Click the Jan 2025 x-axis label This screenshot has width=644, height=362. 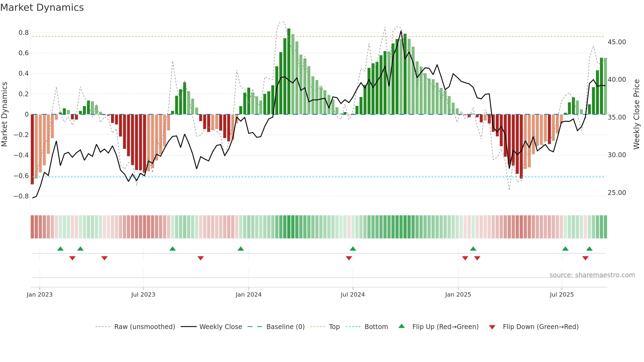tap(458, 294)
